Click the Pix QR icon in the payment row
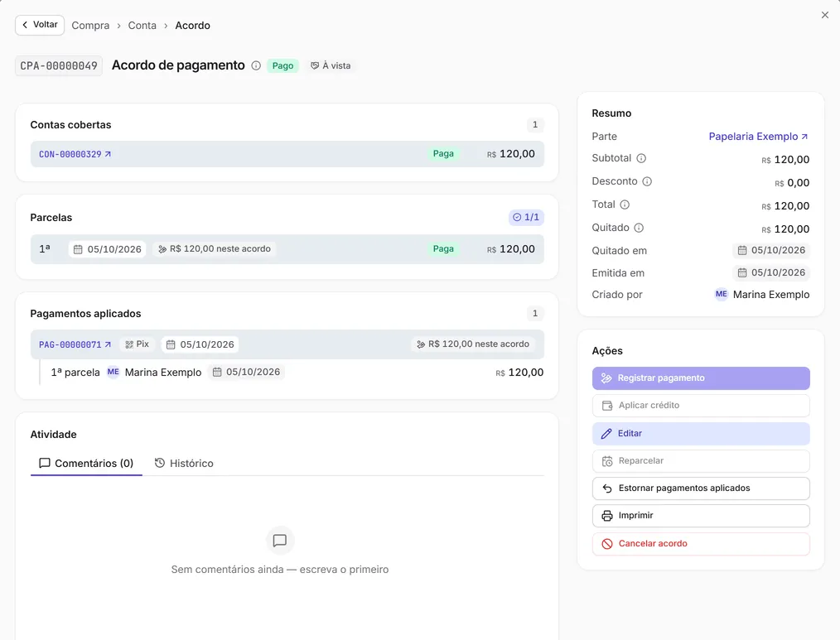840x640 pixels. tap(129, 344)
